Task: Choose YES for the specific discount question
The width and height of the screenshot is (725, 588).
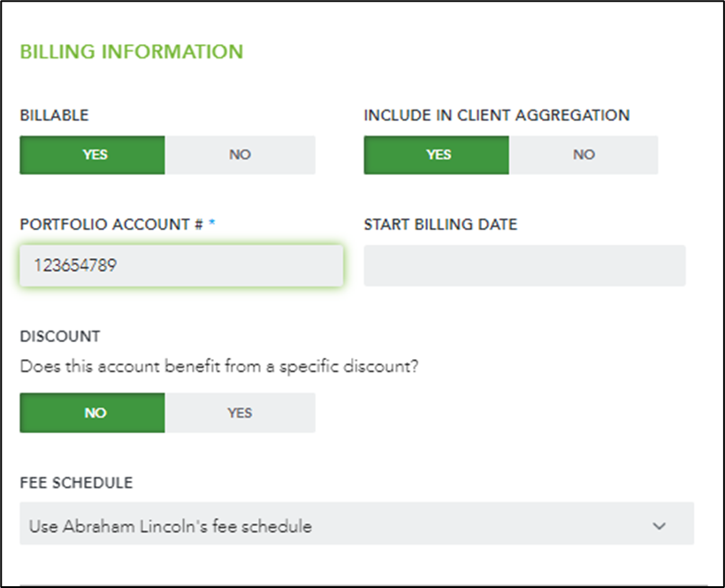Action: tap(240, 413)
